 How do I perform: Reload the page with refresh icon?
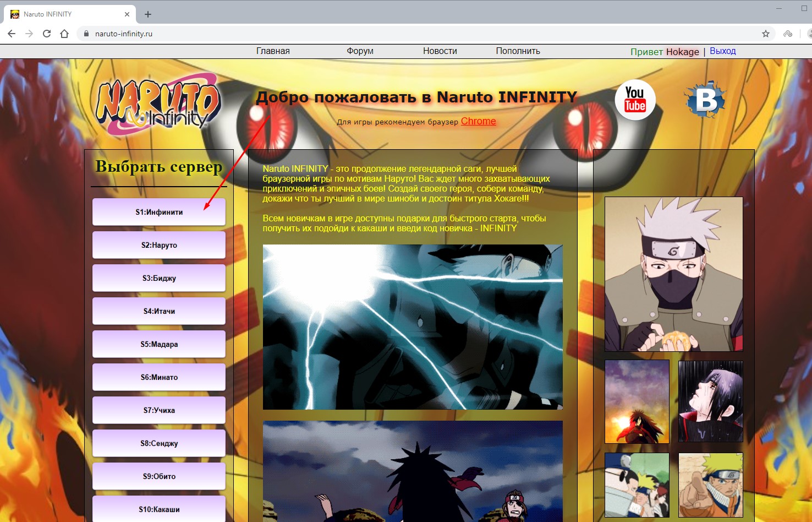point(47,34)
